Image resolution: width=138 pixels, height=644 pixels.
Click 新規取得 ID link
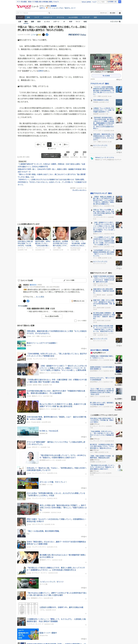coord(54,6)
